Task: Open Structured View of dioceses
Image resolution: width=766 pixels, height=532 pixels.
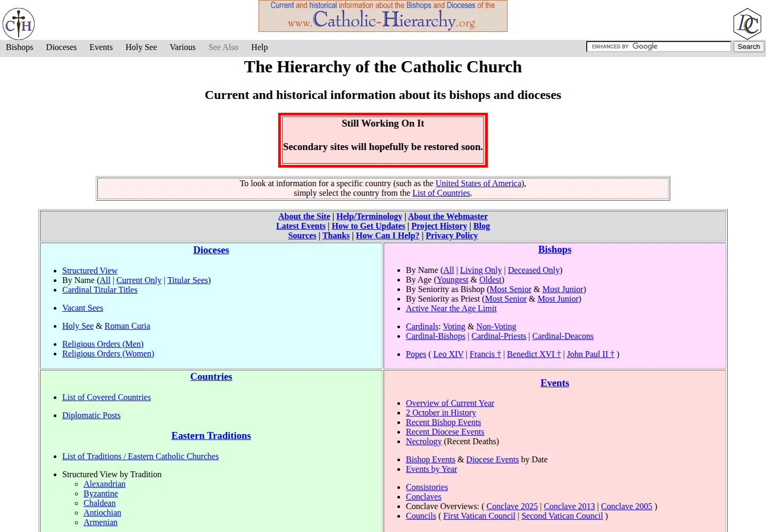Action: coord(90,271)
